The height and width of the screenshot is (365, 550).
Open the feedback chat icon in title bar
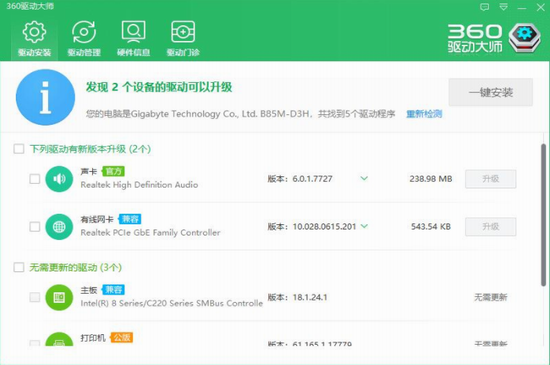click(x=484, y=7)
